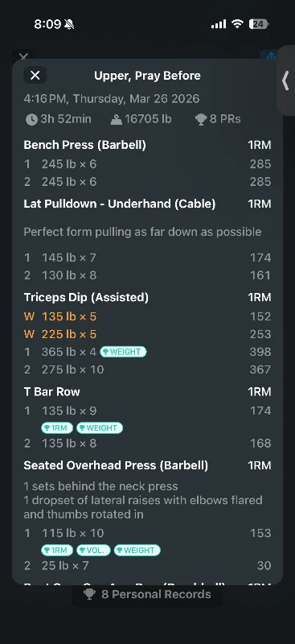Tap the 1RM badge under T Bar Row
295x644 pixels.
tap(57, 428)
